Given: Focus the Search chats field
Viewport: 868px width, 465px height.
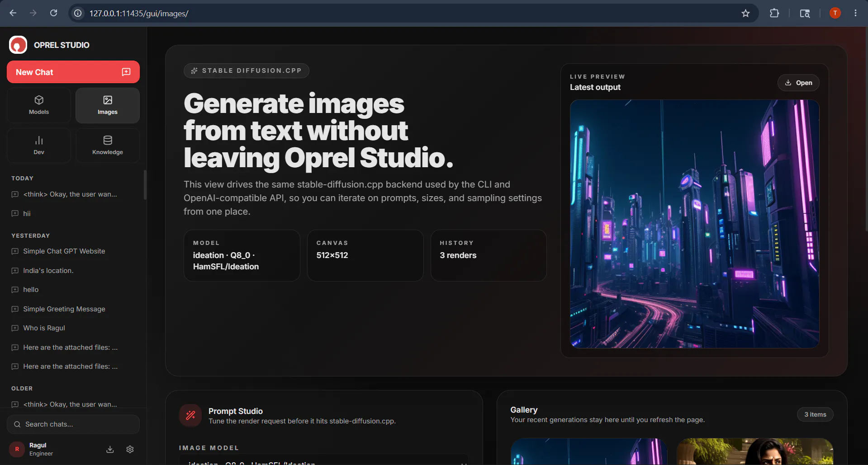Looking at the screenshot, I should tap(73, 424).
